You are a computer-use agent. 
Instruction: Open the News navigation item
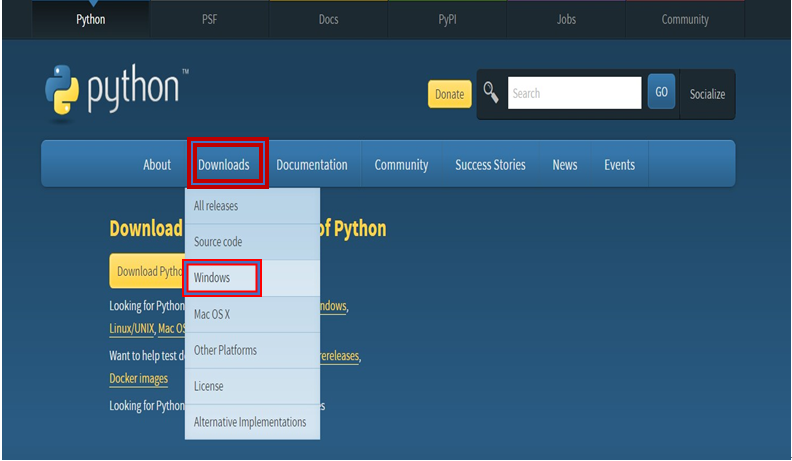coord(565,165)
